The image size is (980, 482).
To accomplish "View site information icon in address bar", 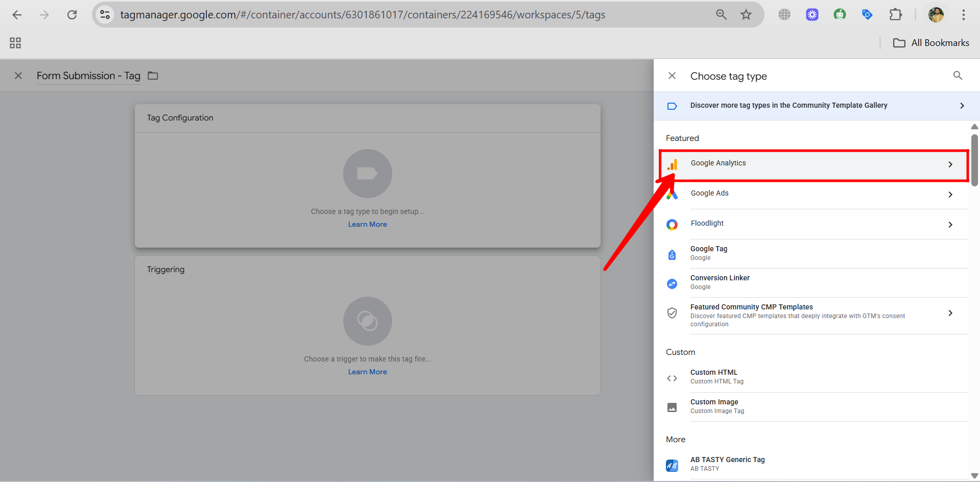I will click(105, 15).
